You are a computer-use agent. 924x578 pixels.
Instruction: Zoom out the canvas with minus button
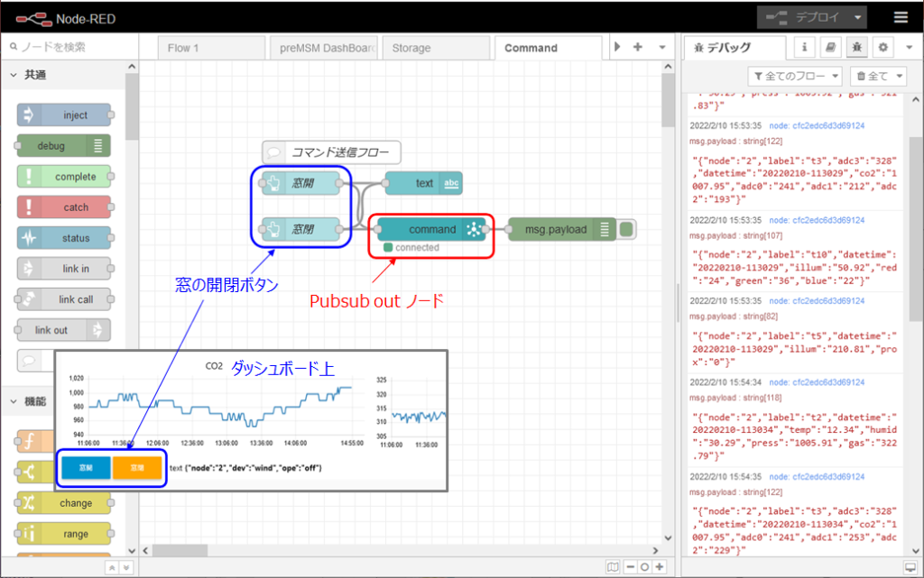point(631,567)
